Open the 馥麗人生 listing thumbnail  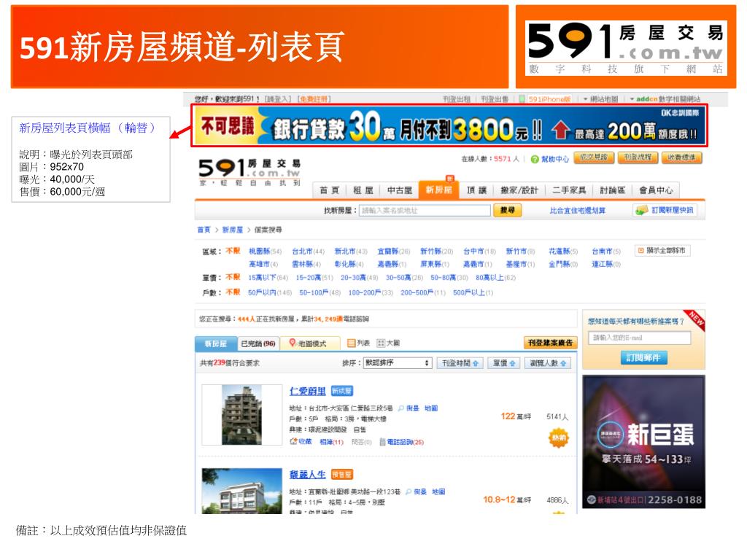241,491
